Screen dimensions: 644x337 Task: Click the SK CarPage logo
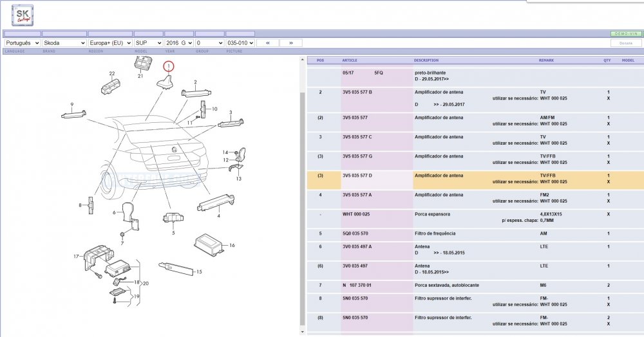coord(22,15)
